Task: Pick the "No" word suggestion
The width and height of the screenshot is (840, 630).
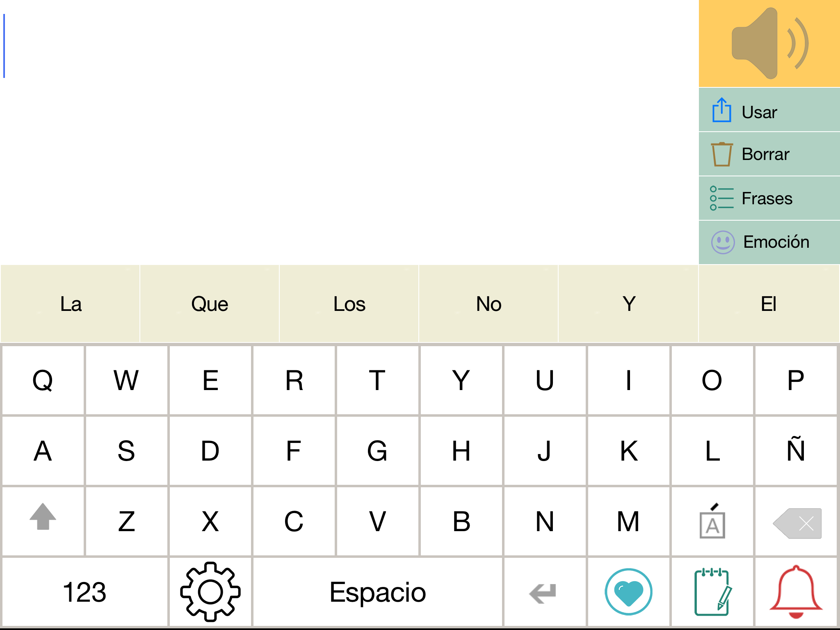Action: (x=488, y=304)
